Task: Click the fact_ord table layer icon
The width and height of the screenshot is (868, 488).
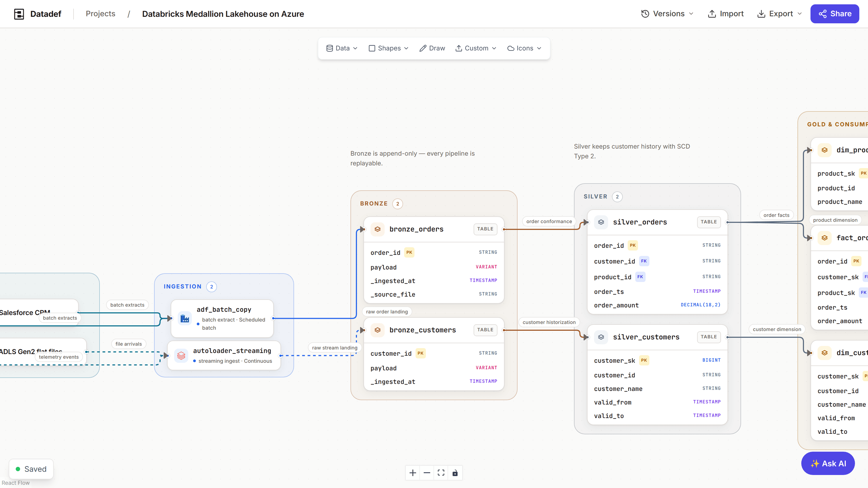Action: pyautogui.click(x=825, y=238)
